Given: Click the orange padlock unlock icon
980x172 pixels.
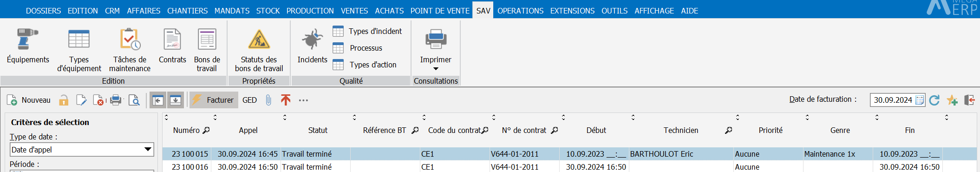Looking at the screenshot, I should coord(64,100).
